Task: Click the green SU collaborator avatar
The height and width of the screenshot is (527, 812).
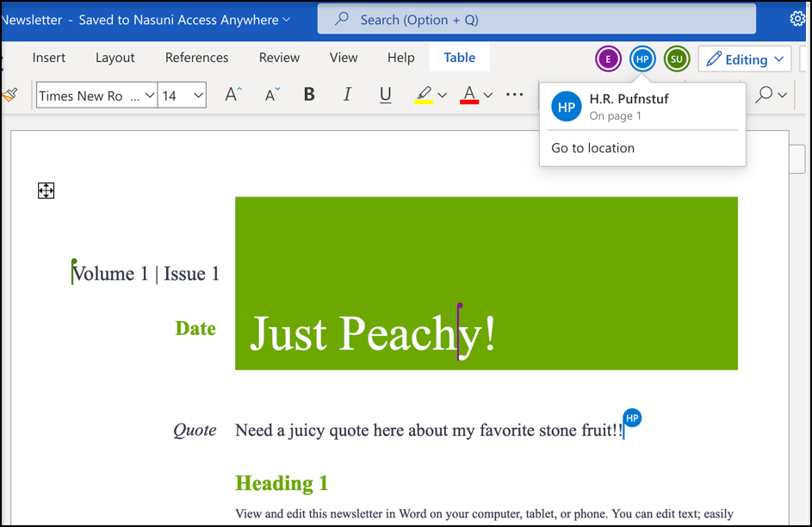Action: (677, 59)
